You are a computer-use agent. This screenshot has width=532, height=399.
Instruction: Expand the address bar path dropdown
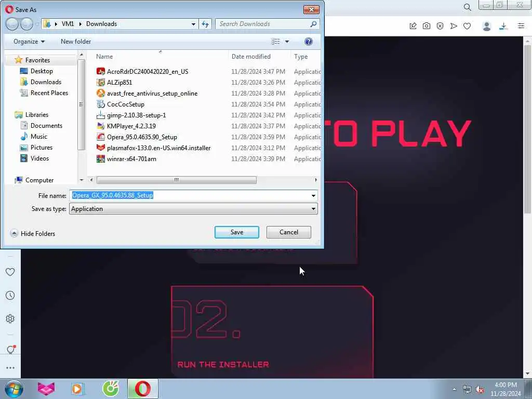[x=193, y=24]
